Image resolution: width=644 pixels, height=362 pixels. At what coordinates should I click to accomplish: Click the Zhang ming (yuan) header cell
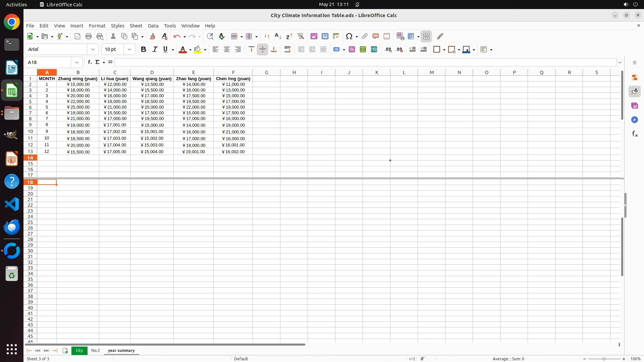coord(78,78)
